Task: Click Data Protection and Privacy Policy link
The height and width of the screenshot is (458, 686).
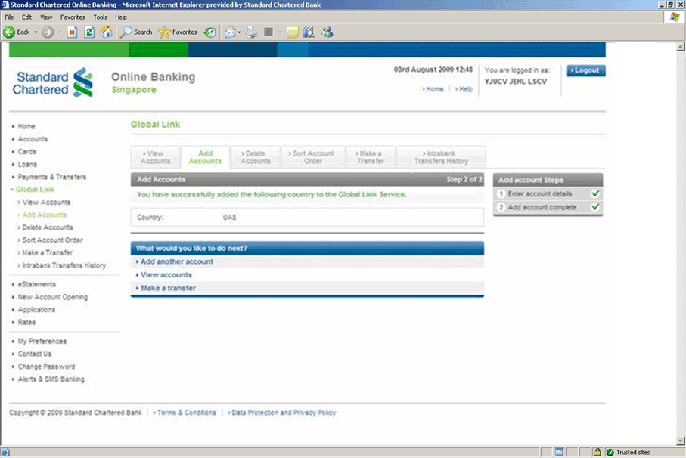Action: 284,413
